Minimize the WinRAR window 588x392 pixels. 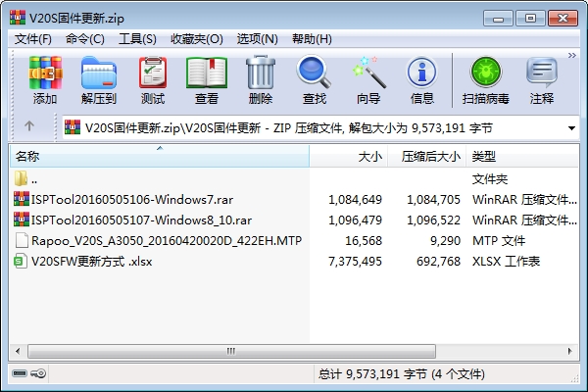(x=498, y=18)
